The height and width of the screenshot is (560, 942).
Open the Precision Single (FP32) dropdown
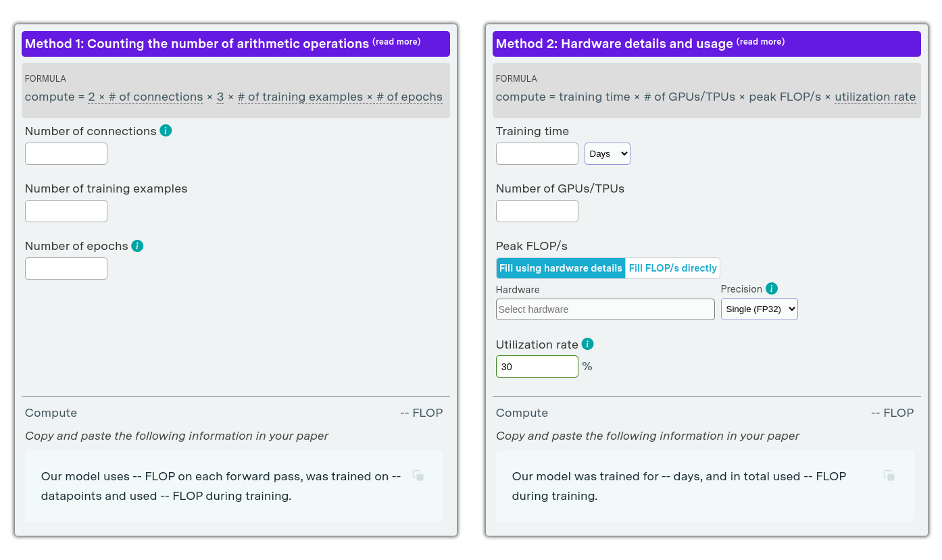click(x=759, y=309)
